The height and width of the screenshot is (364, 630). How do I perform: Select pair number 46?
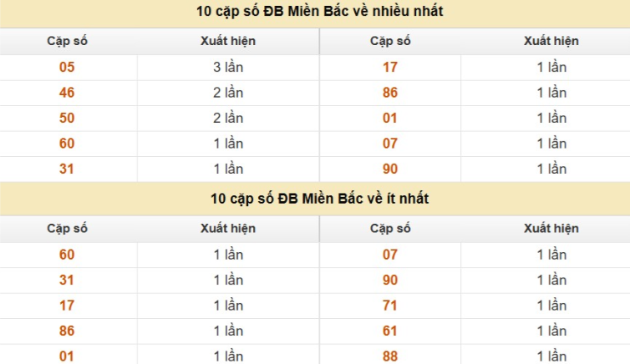pyautogui.click(x=67, y=93)
